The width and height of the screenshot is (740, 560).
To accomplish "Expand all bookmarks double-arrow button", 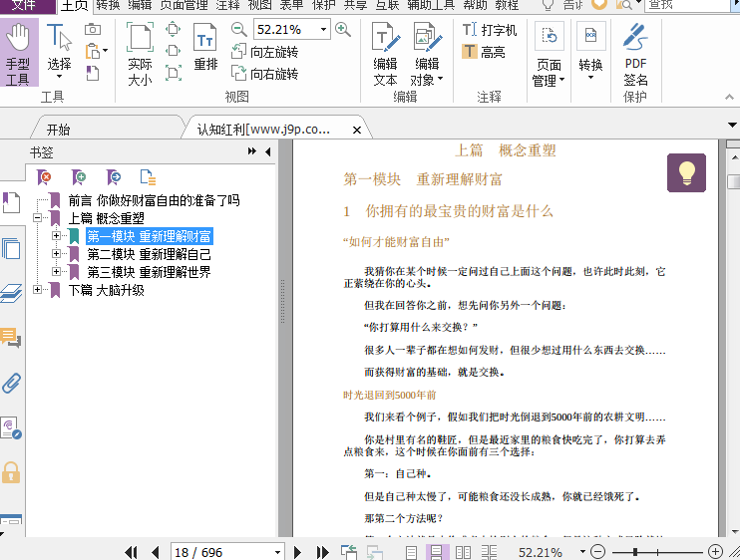I will 252,151.
